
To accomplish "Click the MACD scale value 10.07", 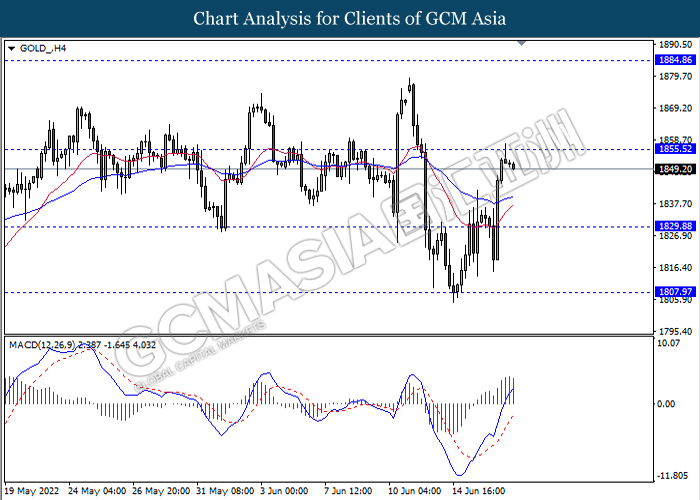I will point(669,343).
